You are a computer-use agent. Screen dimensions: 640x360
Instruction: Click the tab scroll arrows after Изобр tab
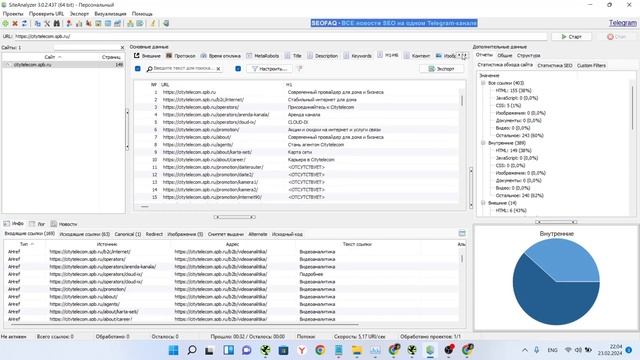pyautogui.click(x=462, y=55)
